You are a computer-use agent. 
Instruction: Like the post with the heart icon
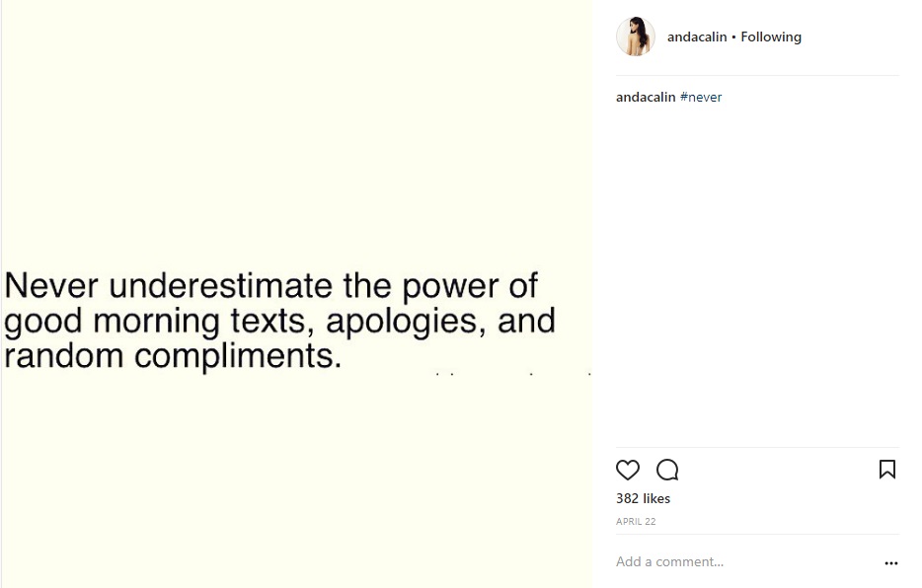click(x=628, y=470)
